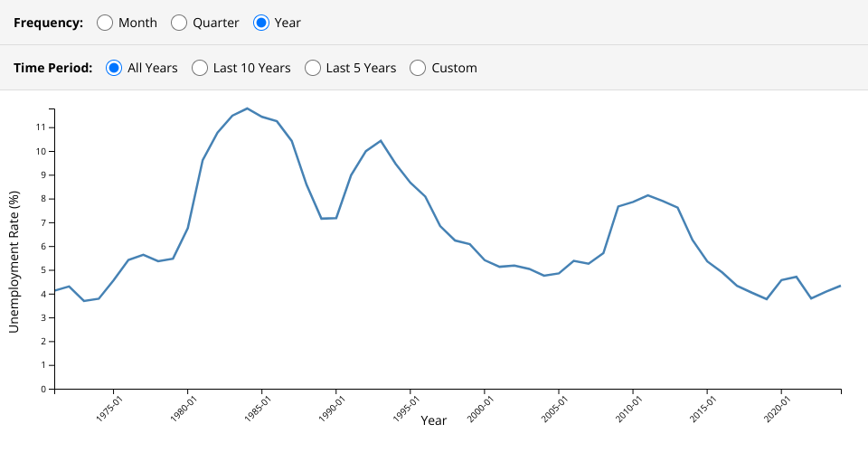Pick the Last 5 Years option
Viewport: 868px width, 452px height.
coord(313,68)
